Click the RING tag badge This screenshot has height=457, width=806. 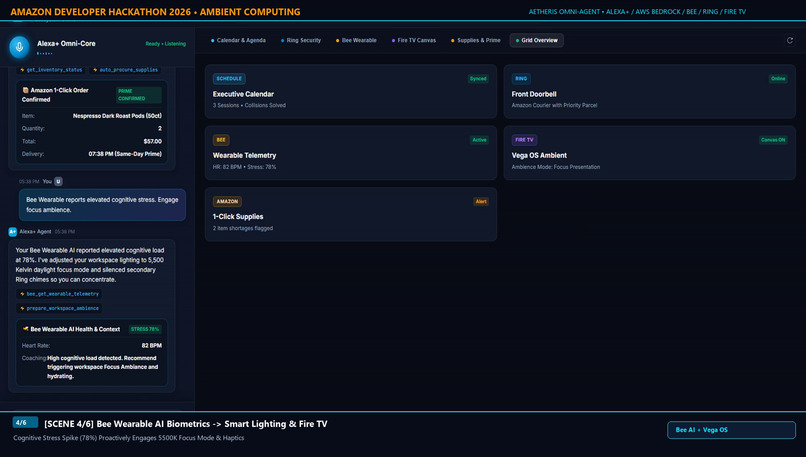(521, 79)
